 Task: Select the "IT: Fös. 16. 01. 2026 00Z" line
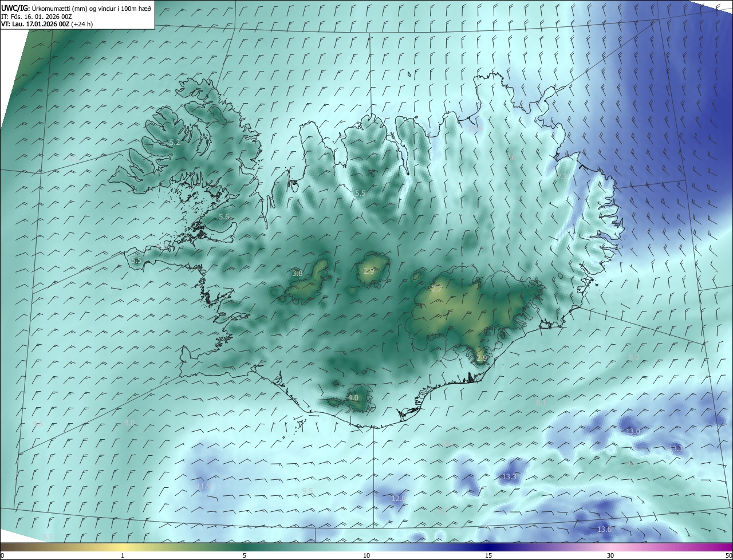point(37,17)
